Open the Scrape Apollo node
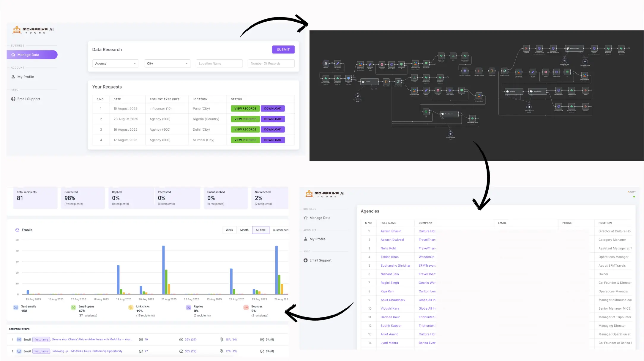This screenshot has width=644, height=361. [x=360, y=64]
